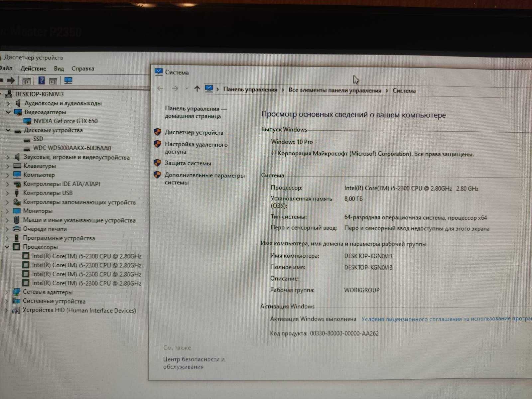Open recent locations dropdown in Система window

click(x=187, y=88)
